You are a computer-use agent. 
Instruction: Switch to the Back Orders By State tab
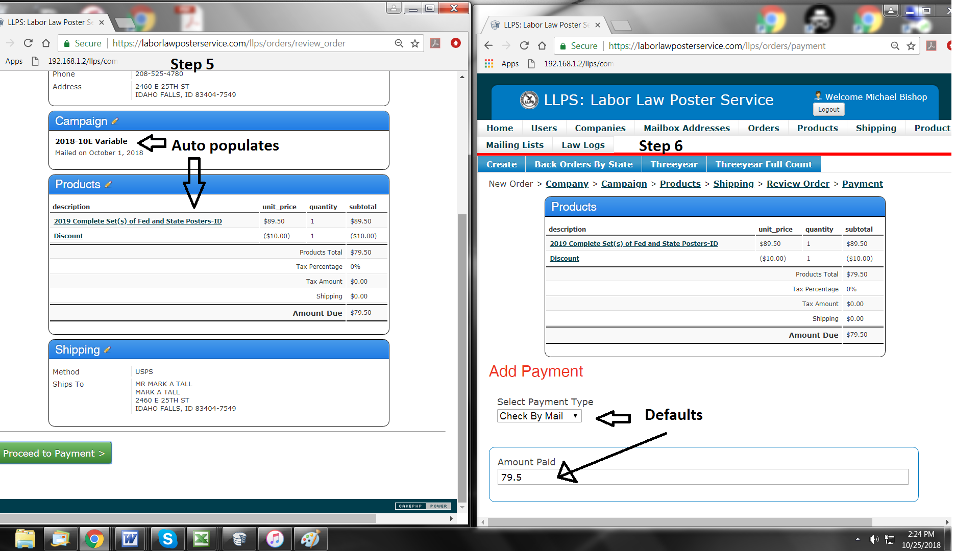(x=583, y=164)
